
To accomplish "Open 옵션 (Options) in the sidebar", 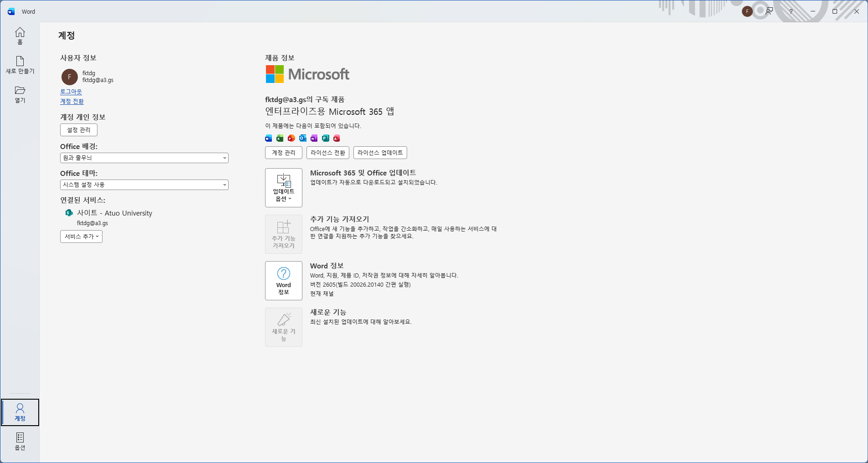I will click(x=20, y=441).
